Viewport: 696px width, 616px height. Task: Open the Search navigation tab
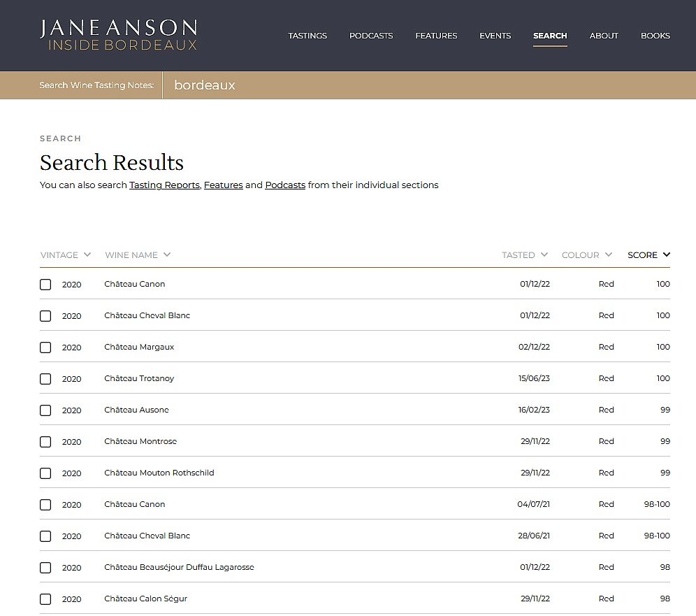tap(550, 36)
